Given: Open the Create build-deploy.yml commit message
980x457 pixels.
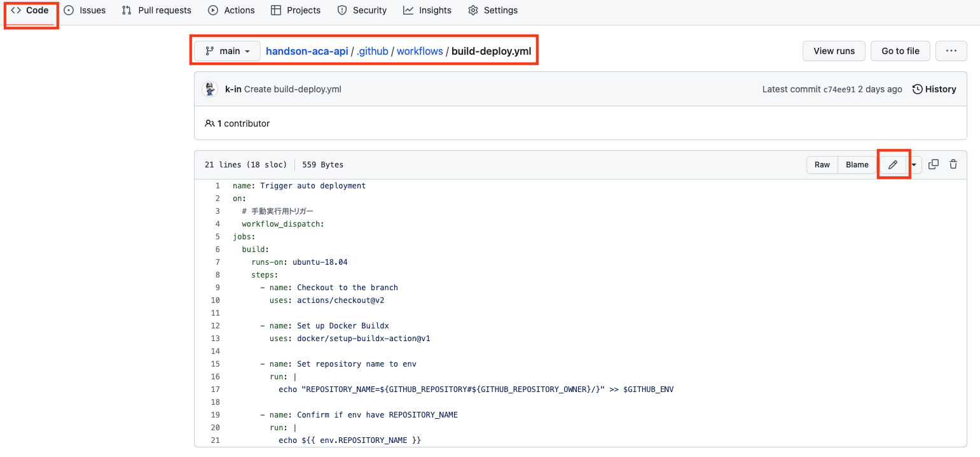Looking at the screenshot, I should (293, 89).
